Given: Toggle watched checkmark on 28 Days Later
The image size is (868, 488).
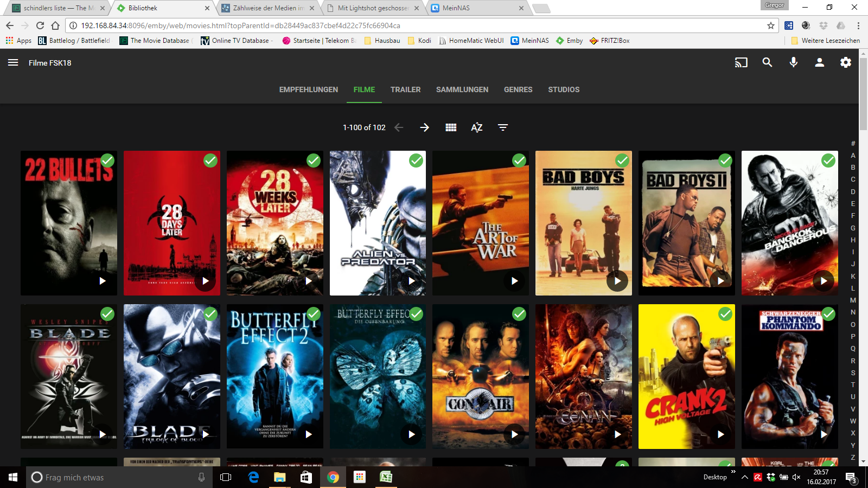Looking at the screenshot, I should click(210, 160).
